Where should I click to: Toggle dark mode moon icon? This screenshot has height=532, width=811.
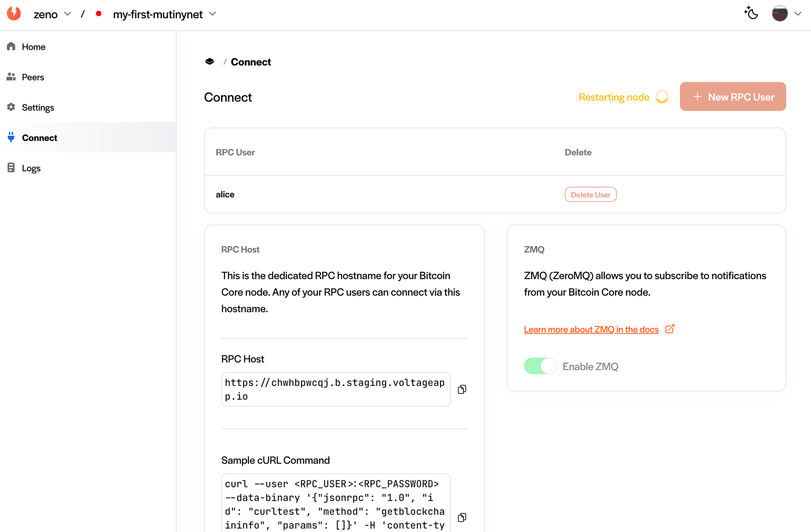click(x=751, y=13)
